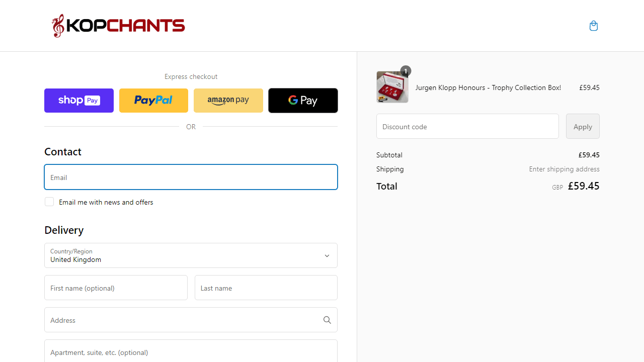Focus the Email input field
Screen dimensions: 644x362
tap(191, 177)
